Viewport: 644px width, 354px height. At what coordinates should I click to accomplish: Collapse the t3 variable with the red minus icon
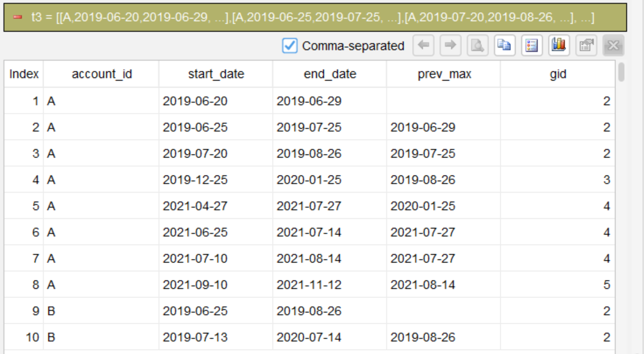(18, 17)
